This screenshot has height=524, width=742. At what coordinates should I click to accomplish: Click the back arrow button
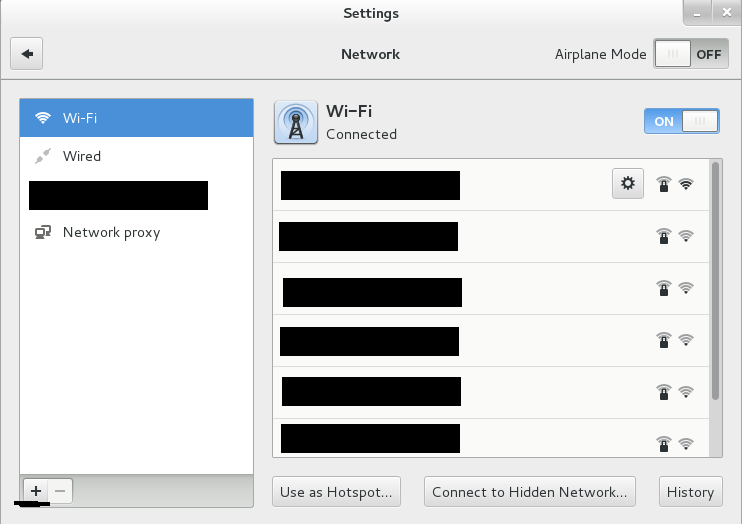point(27,53)
